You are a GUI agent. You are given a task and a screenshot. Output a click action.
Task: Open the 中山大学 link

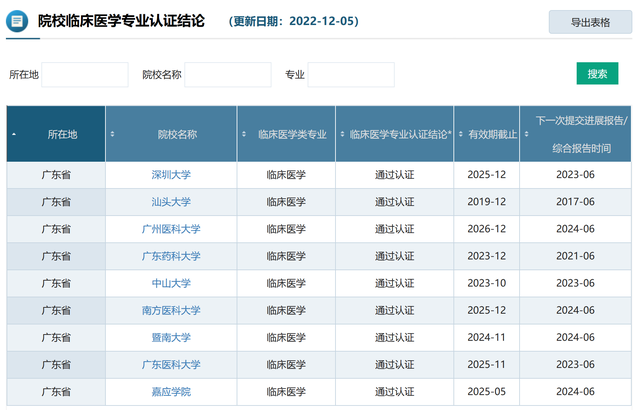pyautogui.click(x=171, y=284)
